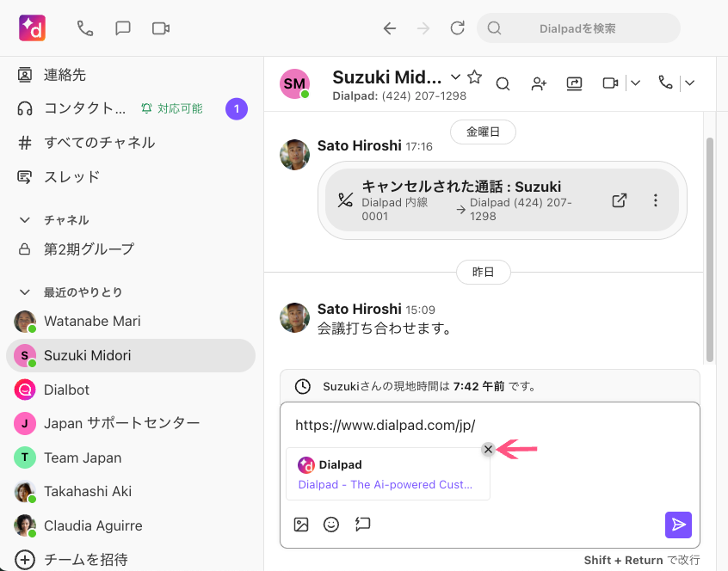Click the 金曜日 date pill
This screenshot has width=728, height=571.
coord(483,132)
